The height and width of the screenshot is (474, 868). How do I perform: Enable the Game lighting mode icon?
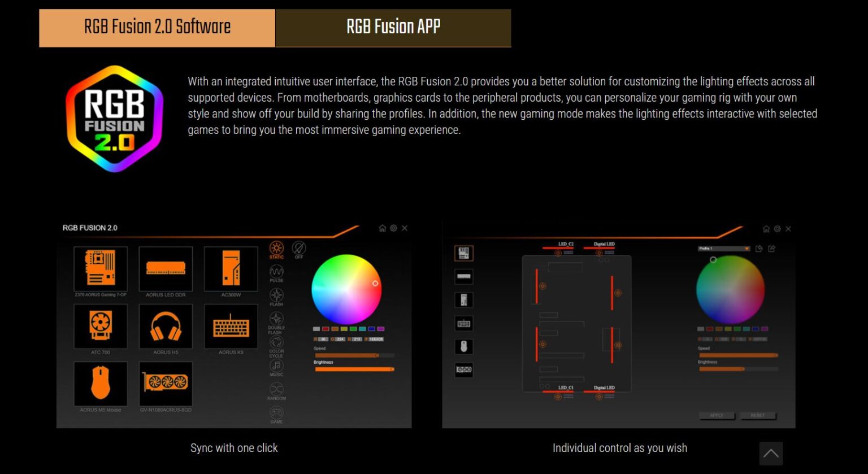click(276, 412)
